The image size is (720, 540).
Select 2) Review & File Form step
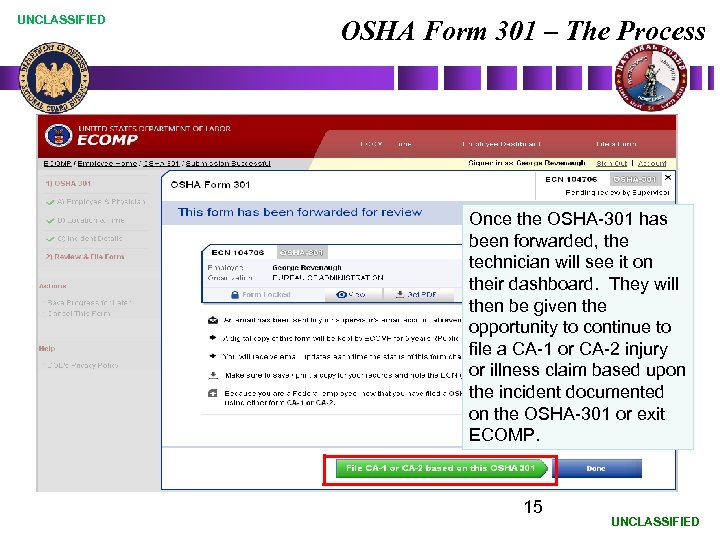pyautogui.click(x=84, y=257)
